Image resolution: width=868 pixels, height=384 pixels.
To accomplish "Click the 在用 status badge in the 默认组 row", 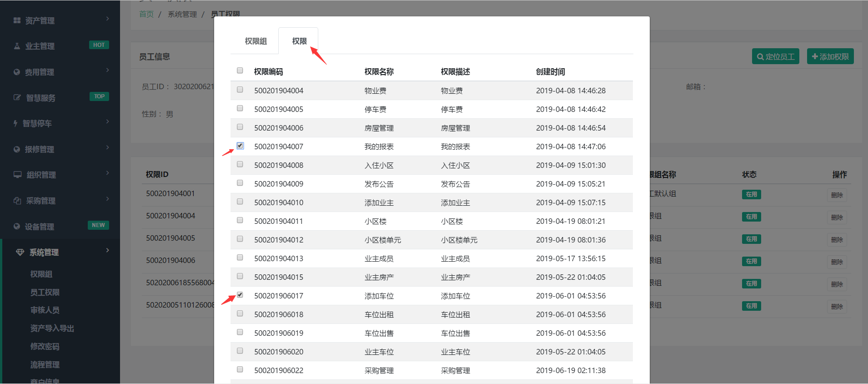I will 752,194.
